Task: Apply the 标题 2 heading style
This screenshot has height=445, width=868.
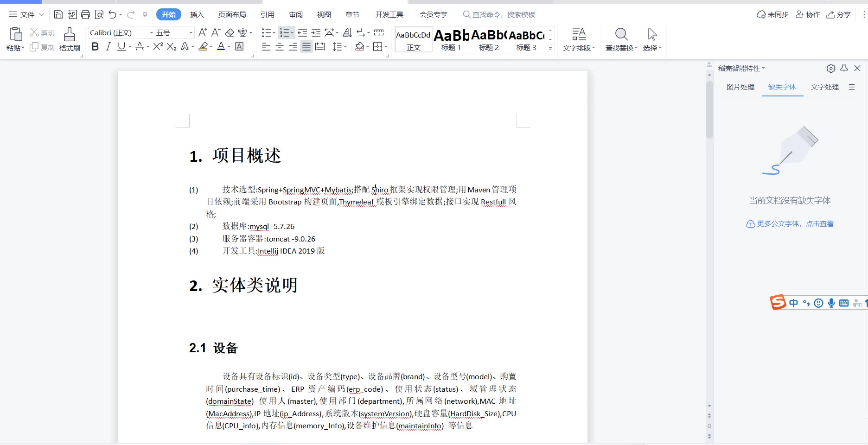Action: [489, 40]
